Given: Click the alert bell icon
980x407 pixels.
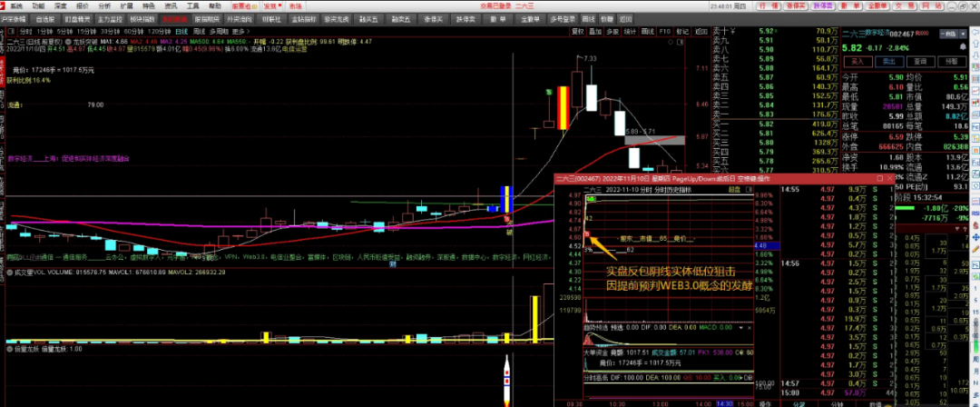Looking at the screenshot, I should [x=963, y=46].
